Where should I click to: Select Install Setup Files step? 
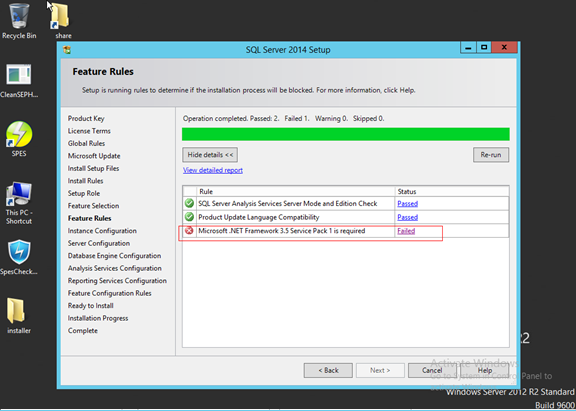click(x=93, y=168)
